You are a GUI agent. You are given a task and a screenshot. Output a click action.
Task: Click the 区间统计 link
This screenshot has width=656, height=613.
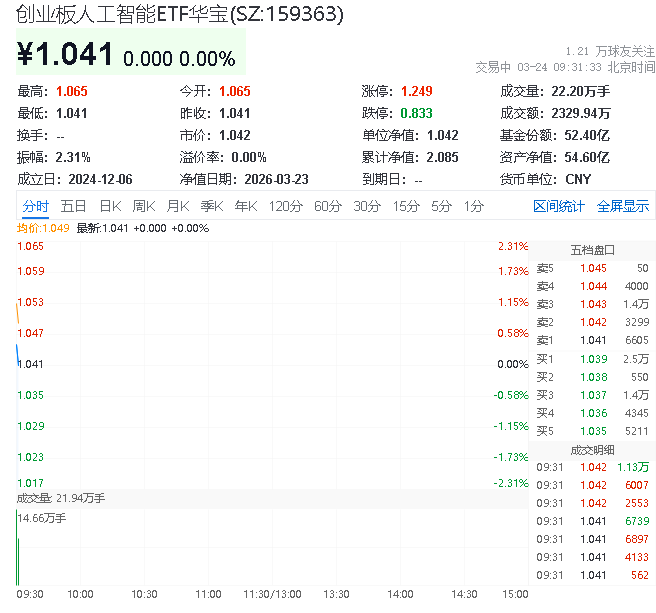coord(559,206)
